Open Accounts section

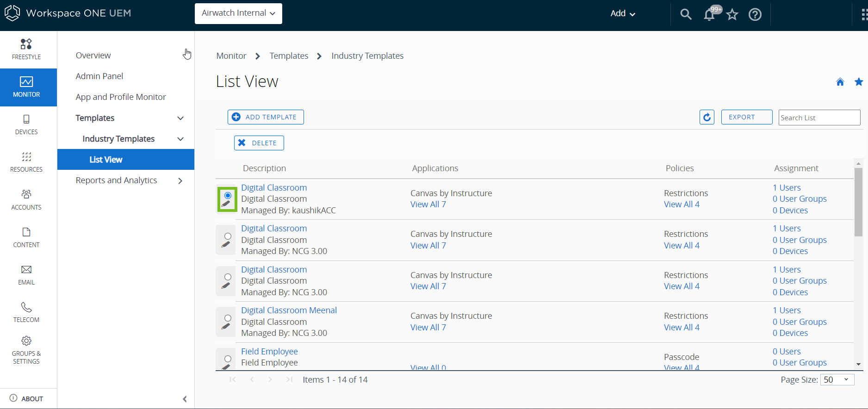(26, 200)
